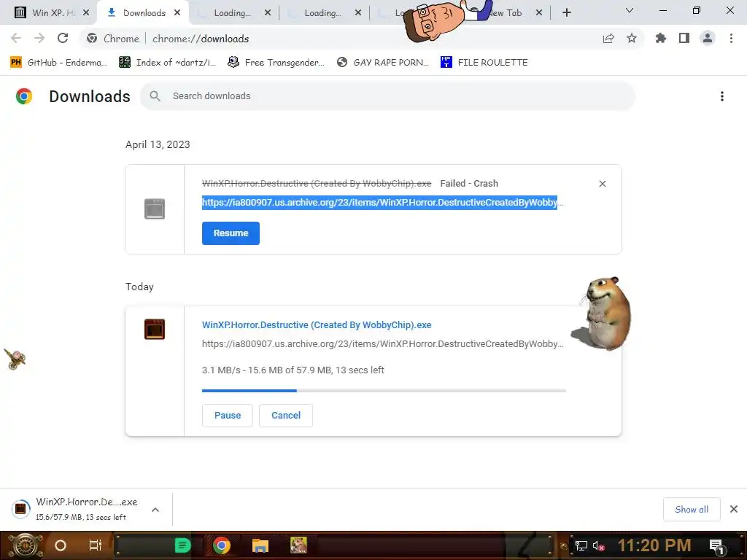
Task: Open File Explorer from the taskbar
Action: pyautogui.click(x=260, y=545)
